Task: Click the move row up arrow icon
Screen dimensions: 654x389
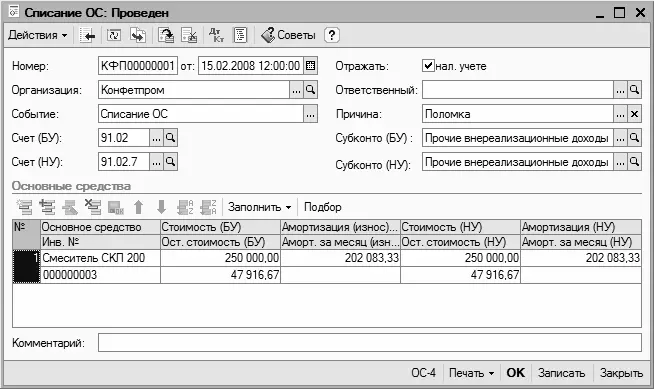Action: [x=138, y=207]
